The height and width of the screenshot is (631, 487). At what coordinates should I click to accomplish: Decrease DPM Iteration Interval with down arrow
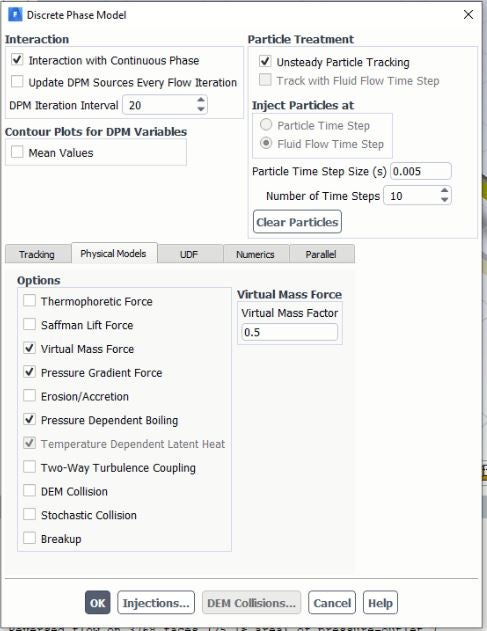point(201,109)
